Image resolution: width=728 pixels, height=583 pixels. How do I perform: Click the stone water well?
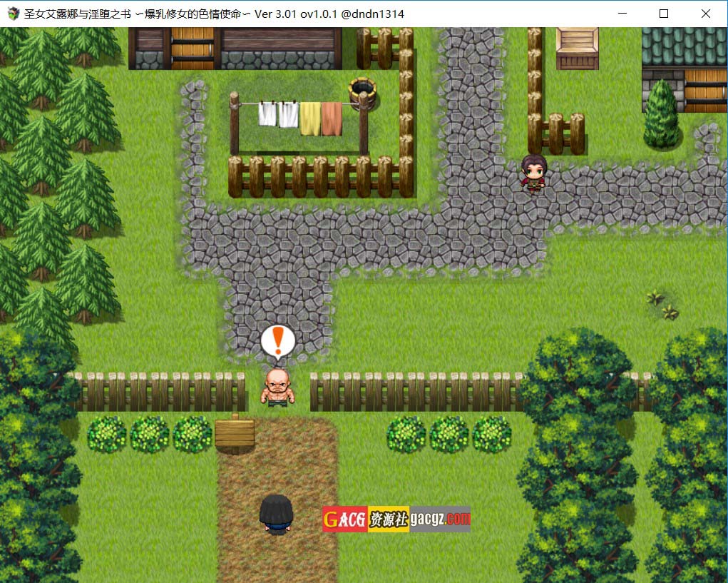point(362,93)
